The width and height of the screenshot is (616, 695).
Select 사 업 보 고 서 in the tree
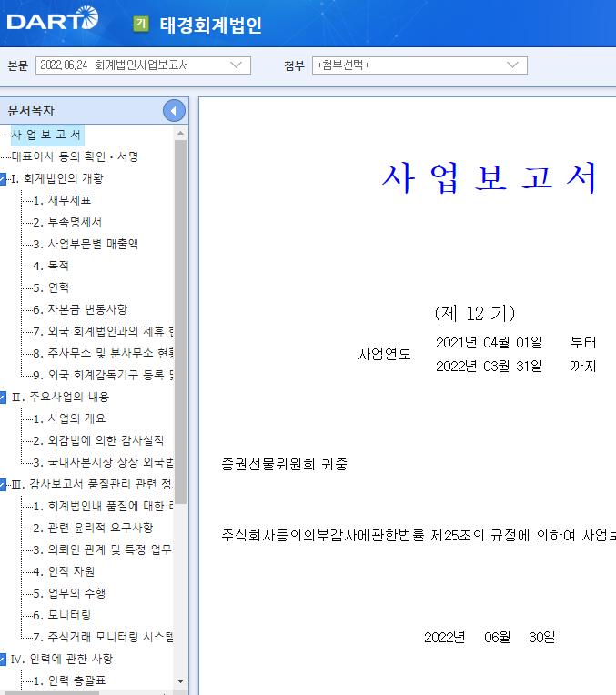click(47, 136)
